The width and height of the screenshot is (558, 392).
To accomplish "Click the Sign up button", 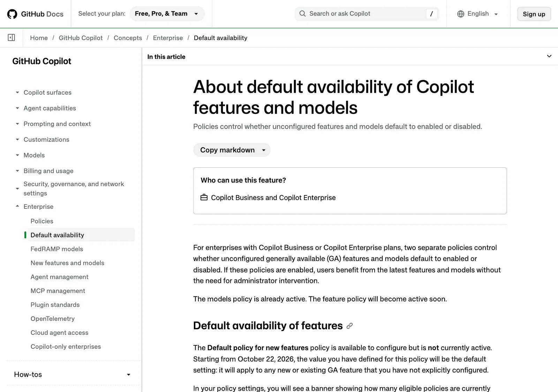I will pyautogui.click(x=534, y=14).
